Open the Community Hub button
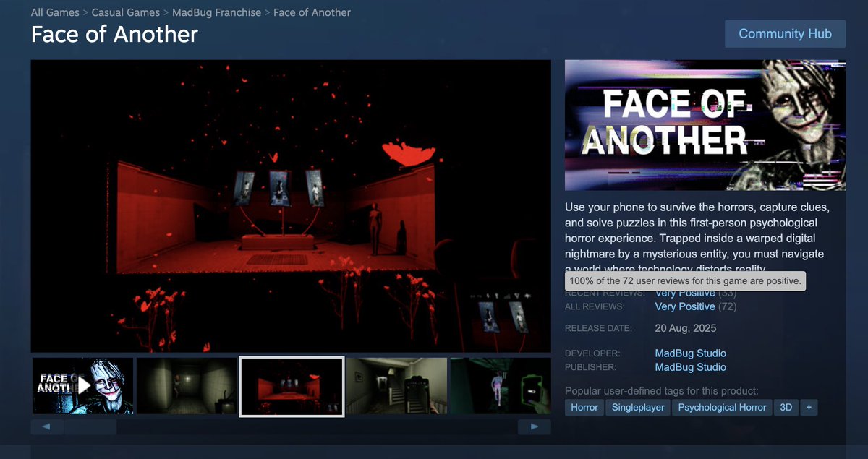Viewport: 868px width, 459px height. point(785,33)
